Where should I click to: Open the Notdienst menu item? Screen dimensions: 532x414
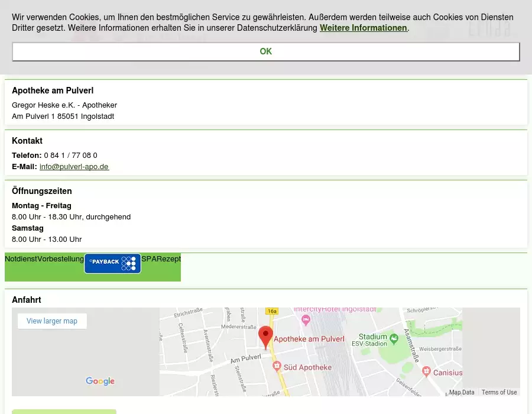(21, 258)
